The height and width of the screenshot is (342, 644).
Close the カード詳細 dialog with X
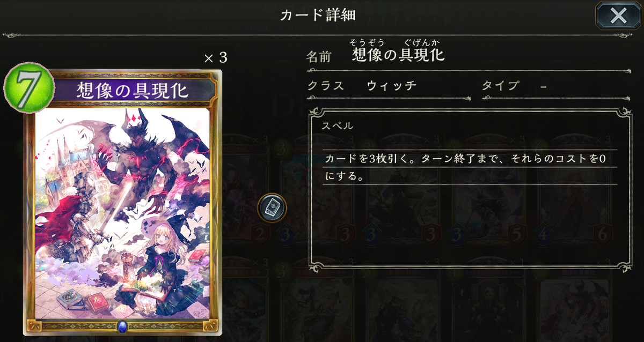618,16
